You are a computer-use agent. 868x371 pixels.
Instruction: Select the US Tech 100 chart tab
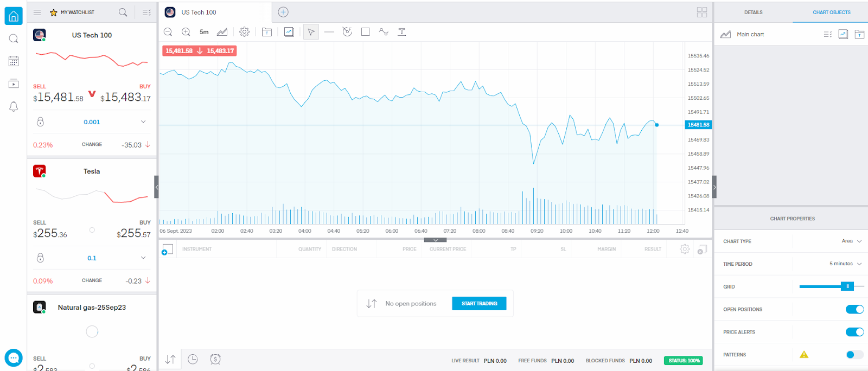pyautogui.click(x=199, y=12)
